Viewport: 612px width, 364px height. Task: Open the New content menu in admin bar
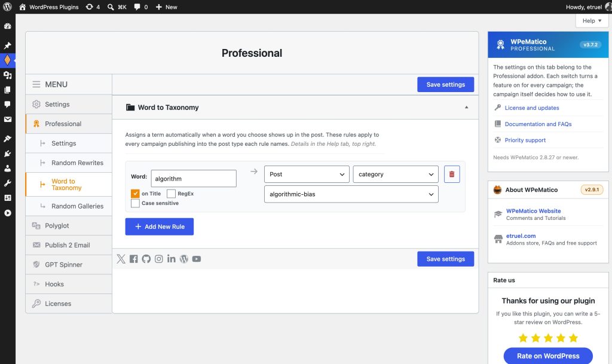pos(166,7)
